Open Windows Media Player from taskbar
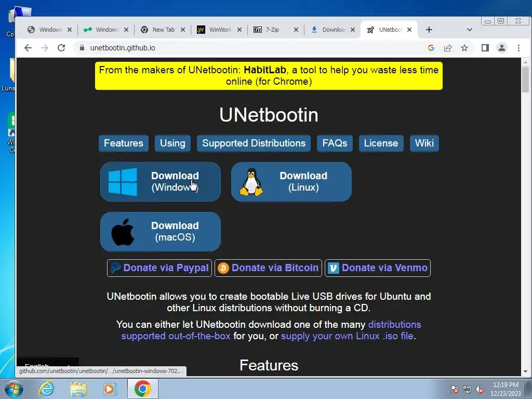The height and width of the screenshot is (399, 532). (x=110, y=389)
